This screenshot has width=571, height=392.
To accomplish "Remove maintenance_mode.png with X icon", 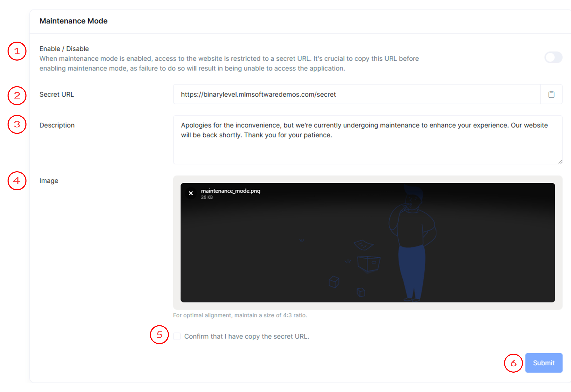I will [x=191, y=193].
